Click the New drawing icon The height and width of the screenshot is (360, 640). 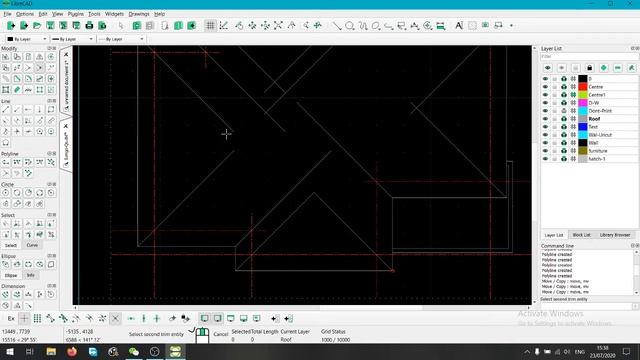[x=11, y=26]
